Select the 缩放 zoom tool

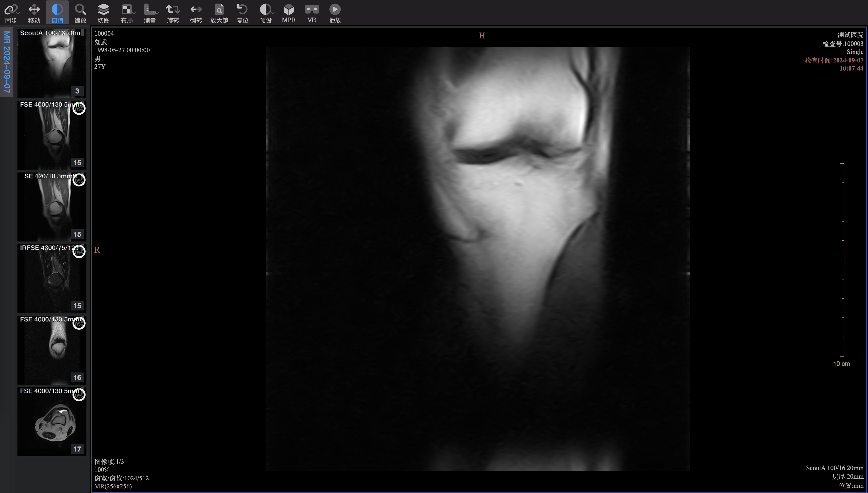(x=80, y=13)
